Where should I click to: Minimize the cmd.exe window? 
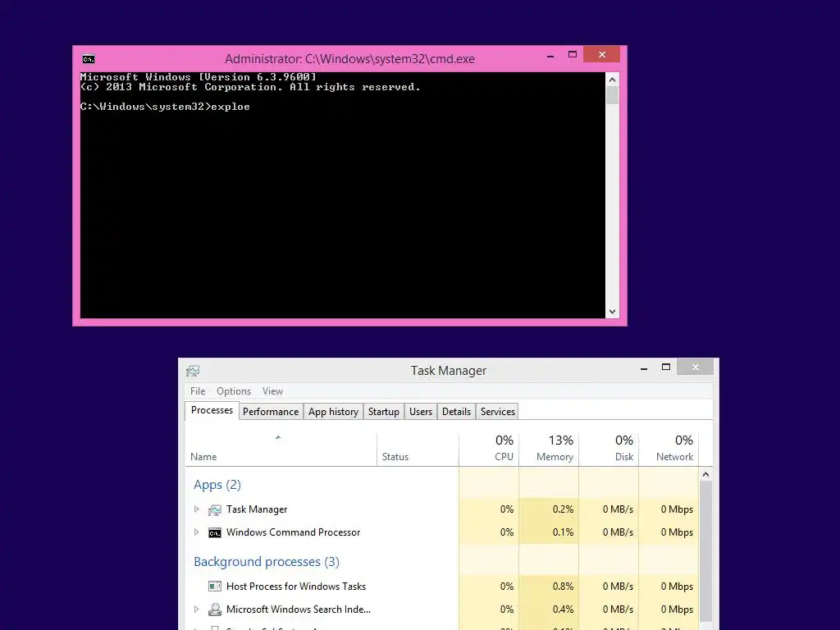click(550, 55)
